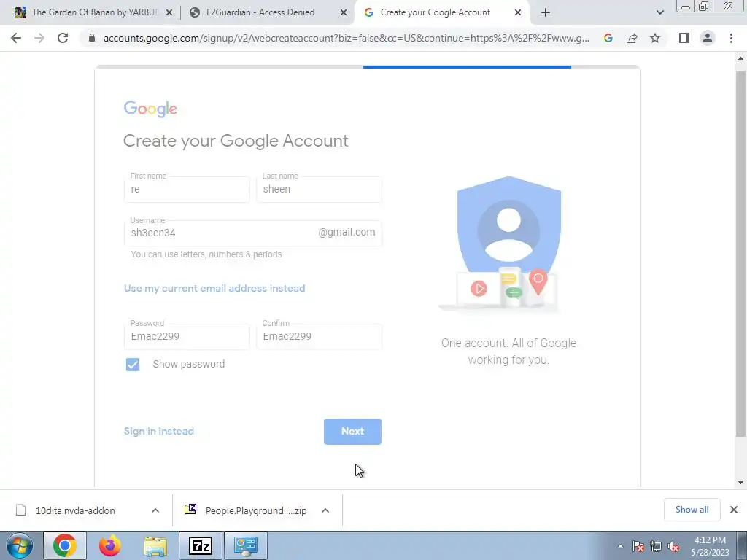Open 7-Zip from the taskbar
Viewport: 747px width, 560px height.
200,545
